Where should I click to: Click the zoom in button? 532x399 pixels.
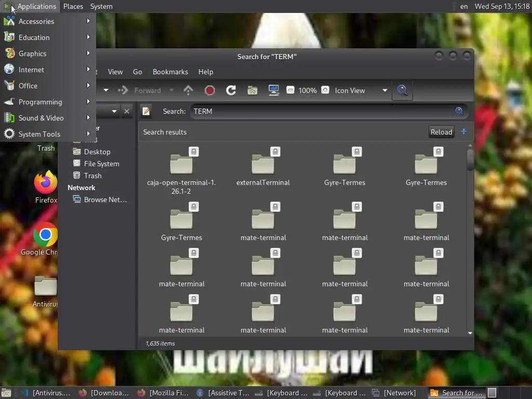325,90
